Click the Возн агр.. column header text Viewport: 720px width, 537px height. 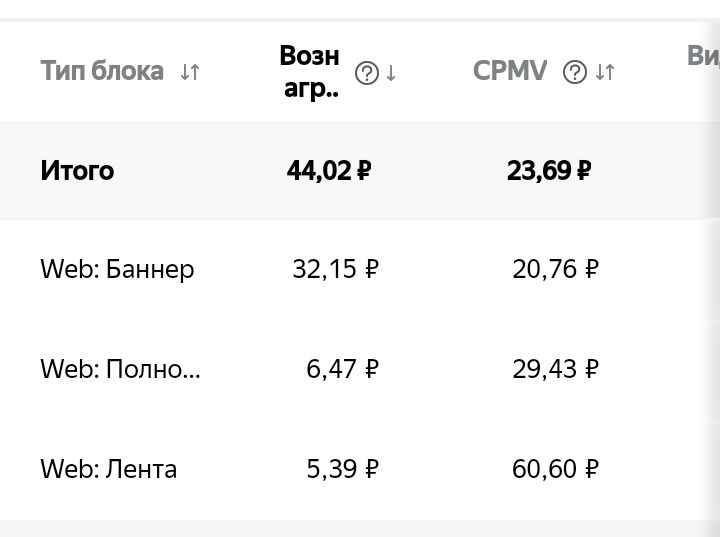pyautogui.click(x=309, y=72)
